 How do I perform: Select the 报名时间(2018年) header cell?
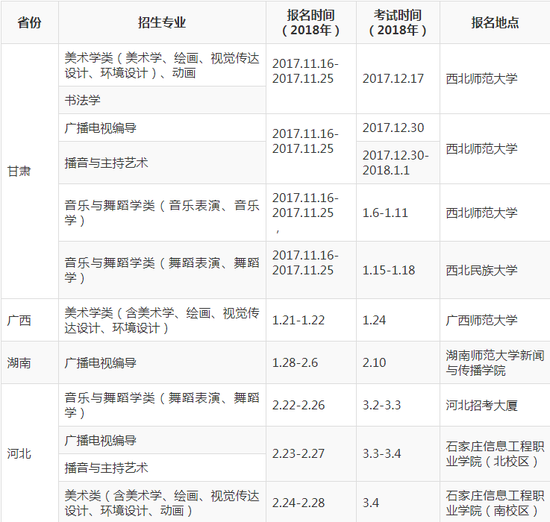pos(311,22)
